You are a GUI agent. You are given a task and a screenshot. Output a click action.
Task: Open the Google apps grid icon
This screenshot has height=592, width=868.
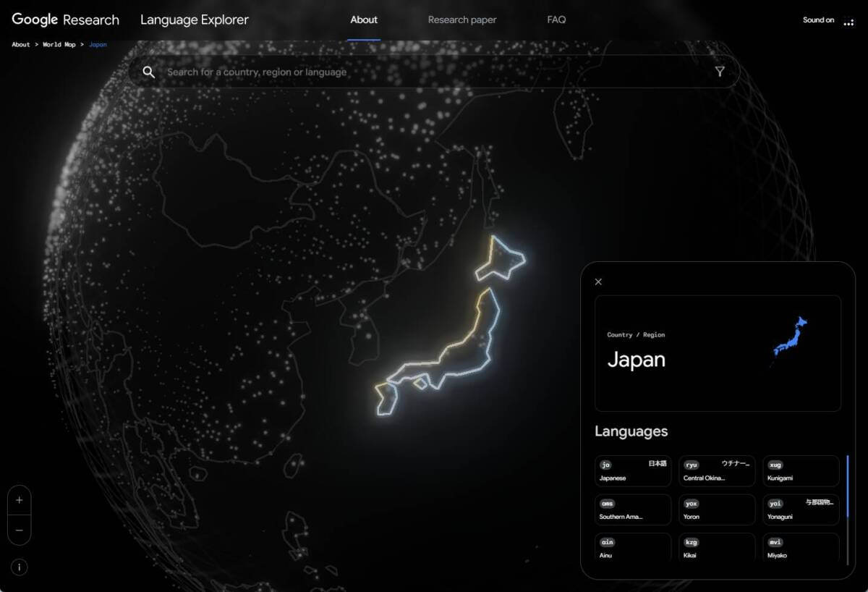coord(849,20)
